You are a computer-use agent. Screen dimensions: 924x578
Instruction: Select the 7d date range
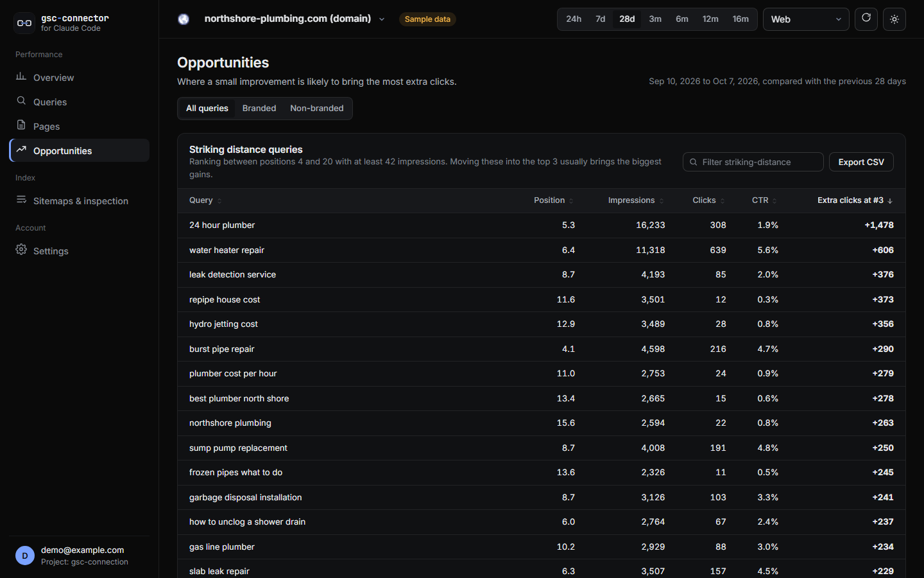601,19
